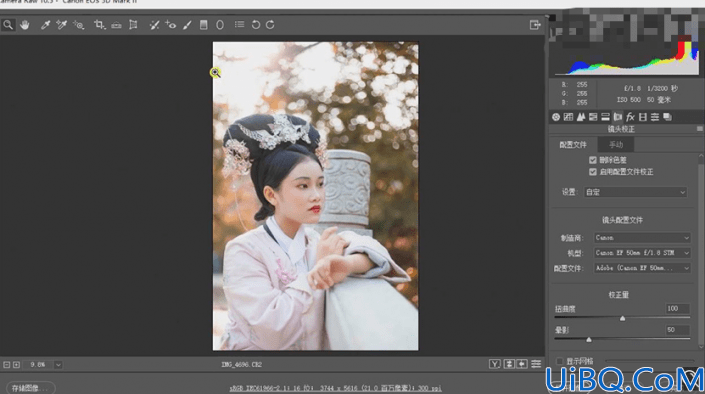Viewport: 705px width, 394px height.
Task: Open the Effects fx panel icon
Action: (x=630, y=117)
